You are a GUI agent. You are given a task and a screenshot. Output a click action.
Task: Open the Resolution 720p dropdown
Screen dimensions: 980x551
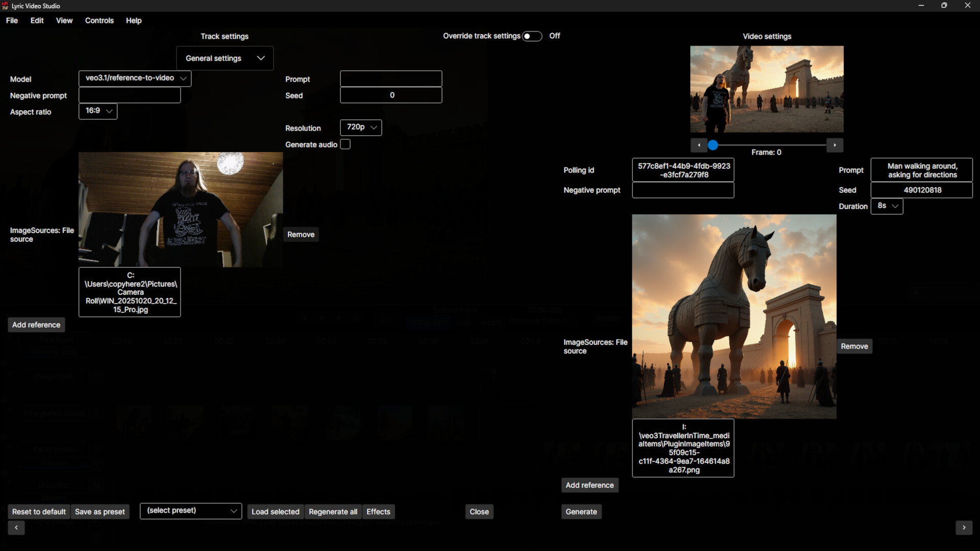[360, 127]
